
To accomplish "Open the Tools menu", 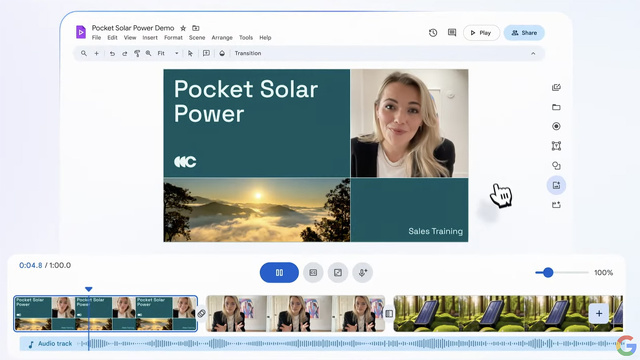I will [x=246, y=38].
